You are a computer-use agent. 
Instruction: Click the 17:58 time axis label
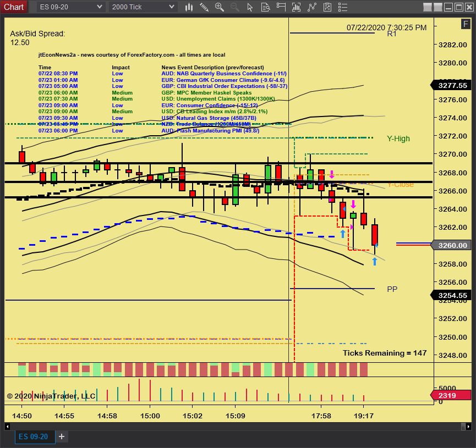click(x=321, y=416)
